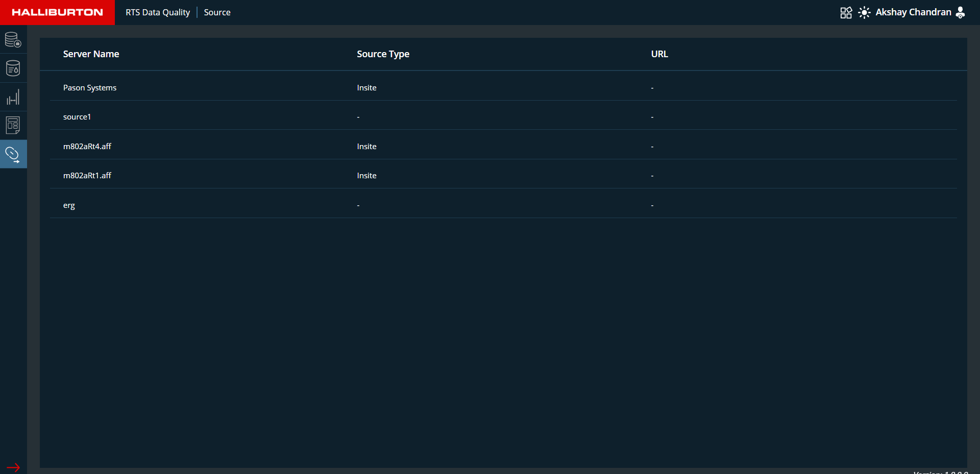Screen dimensions: 980x474
Task: Sort by the Server Name column header
Action: click(x=91, y=54)
